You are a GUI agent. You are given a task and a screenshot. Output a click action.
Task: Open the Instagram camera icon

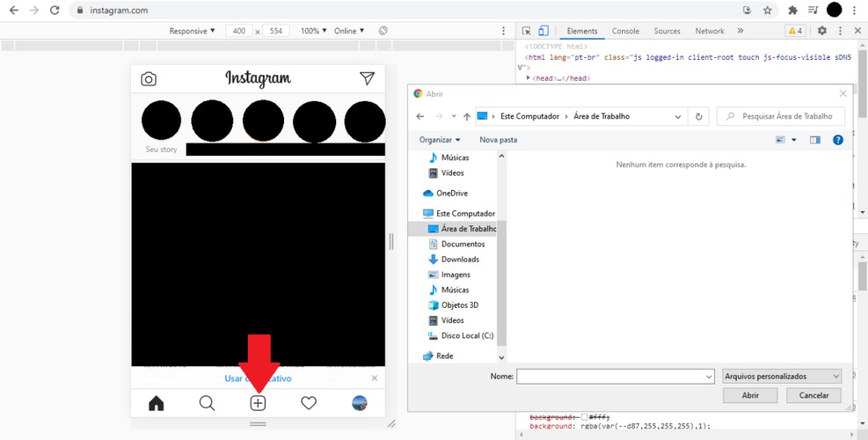[x=149, y=79]
